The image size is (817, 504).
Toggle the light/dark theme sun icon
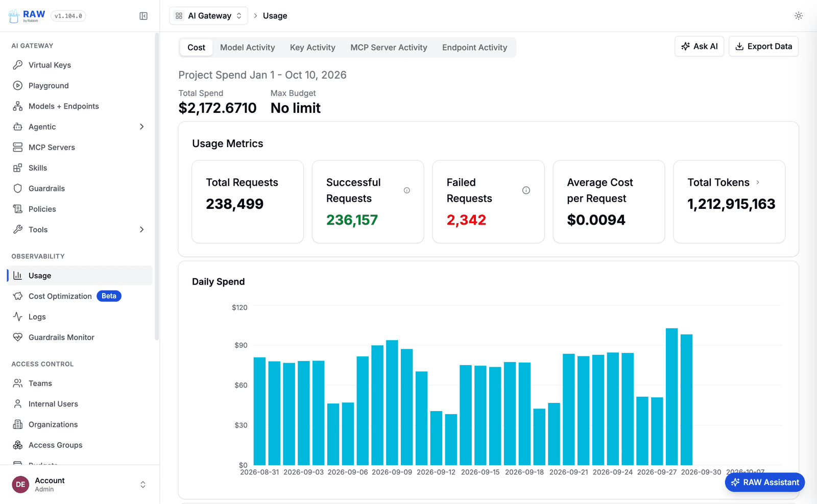tap(799, 16)
